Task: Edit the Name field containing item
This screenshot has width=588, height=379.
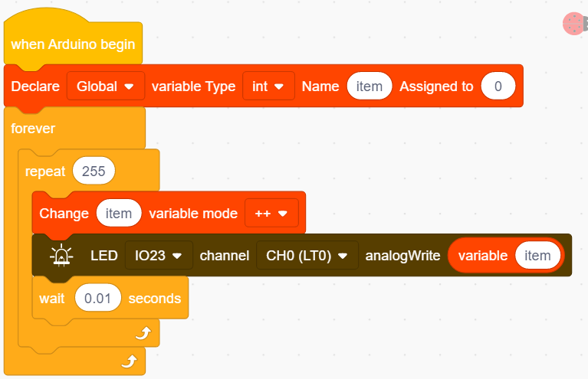Action: pos(370,86)
